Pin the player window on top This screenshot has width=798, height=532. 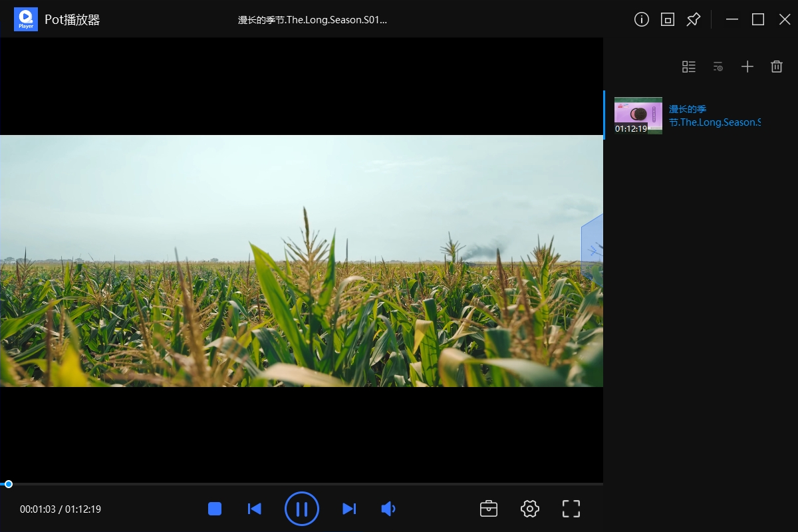694,19
